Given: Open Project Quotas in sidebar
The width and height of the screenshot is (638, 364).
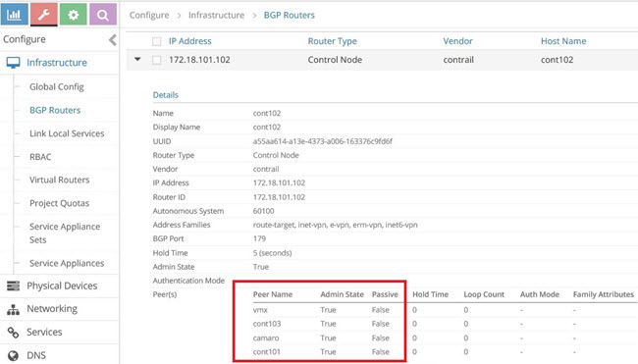Looking at the screenshot, I should click(60, 203).
